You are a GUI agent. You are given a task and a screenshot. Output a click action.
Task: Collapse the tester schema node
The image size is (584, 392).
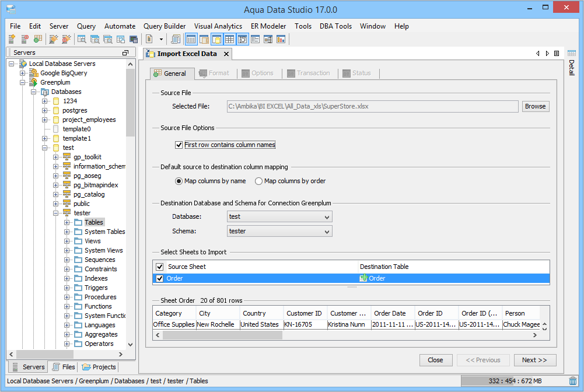tap(55, 213)
